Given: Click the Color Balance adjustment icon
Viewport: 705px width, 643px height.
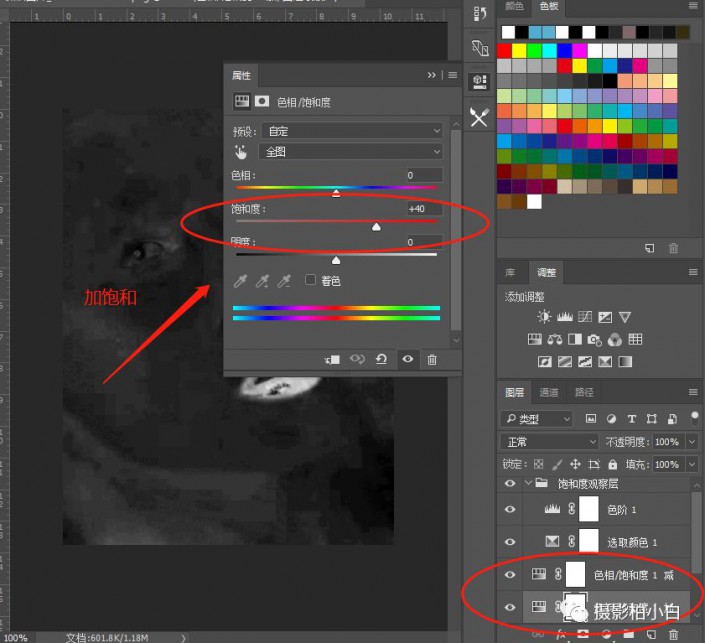Looking at the screenshot, I should coord(554,339).
